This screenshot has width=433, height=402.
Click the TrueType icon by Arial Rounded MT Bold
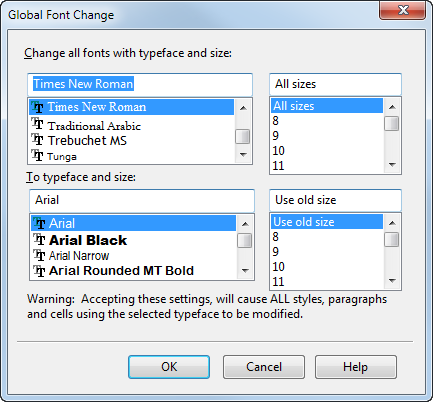(x=39, y=271)
